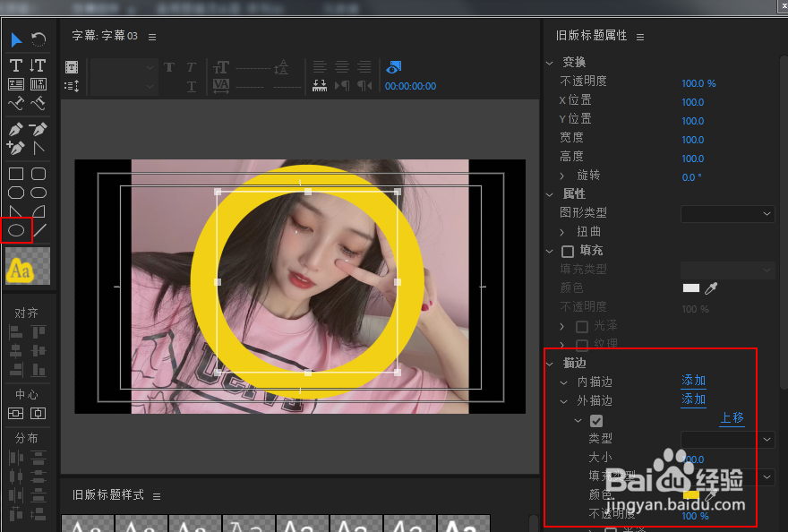Image resolution: width=788 pixels, height=532 pixels.
Task: Select the Vertical Type tool
Action: [38, 64]
